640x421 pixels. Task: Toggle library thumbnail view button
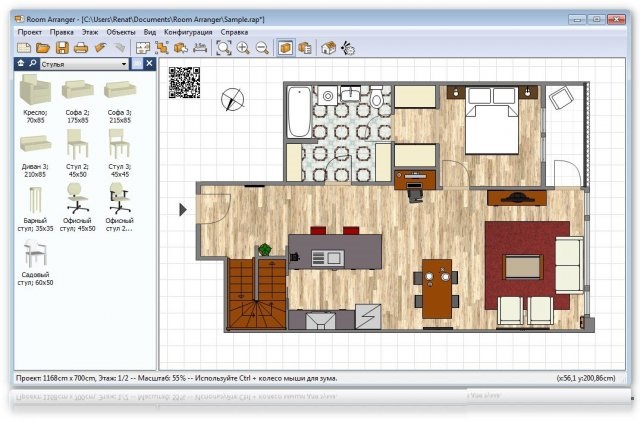click(137, 64)
